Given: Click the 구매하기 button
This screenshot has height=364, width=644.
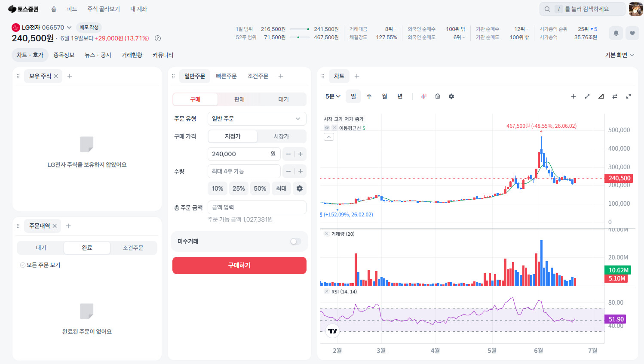Looking at the screenshot, I should (239, 265).
